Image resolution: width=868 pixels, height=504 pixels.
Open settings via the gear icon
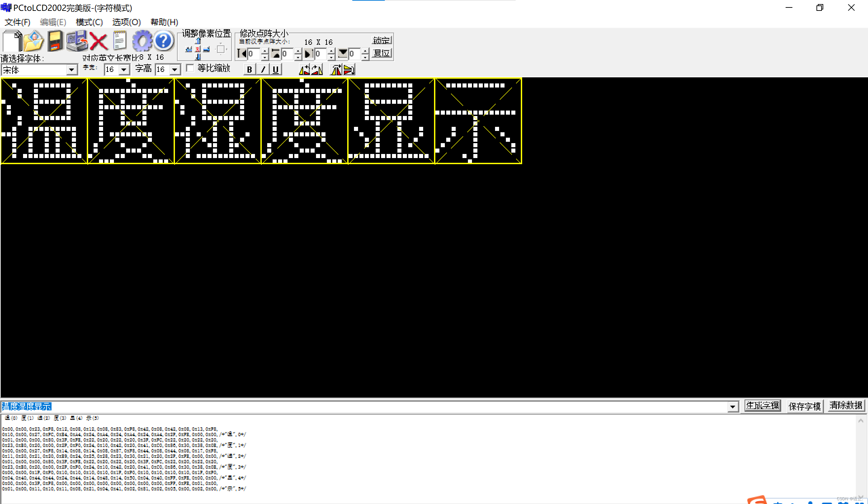click(x=142, y=41)
